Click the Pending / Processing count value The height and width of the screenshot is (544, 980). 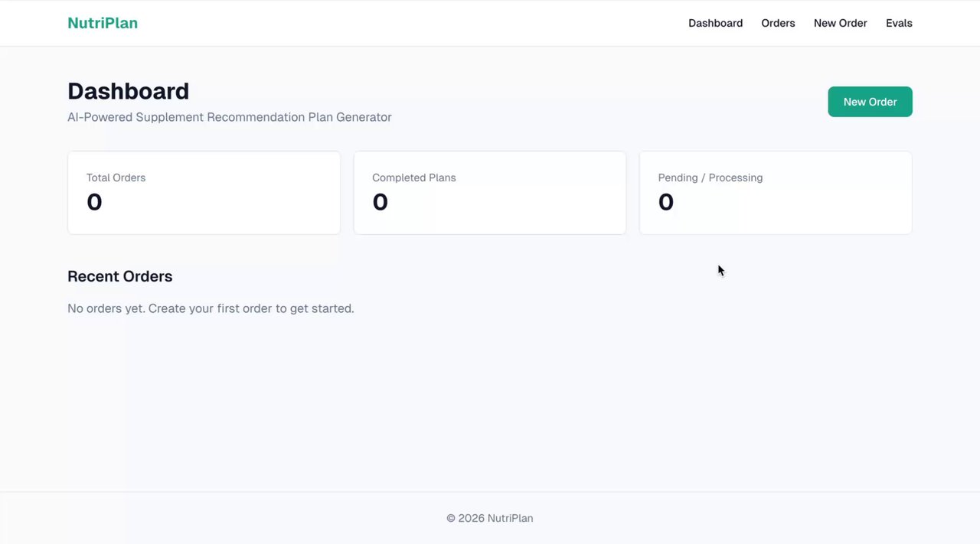(x=665, y=202)
